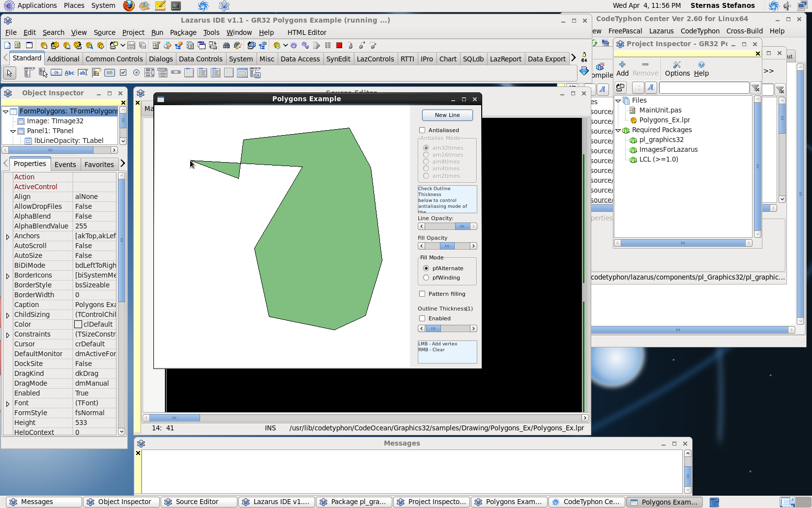The height and width of the screenshot is (508, 812).
Task: Click Project Inspector filter input field
Action: 704,88
